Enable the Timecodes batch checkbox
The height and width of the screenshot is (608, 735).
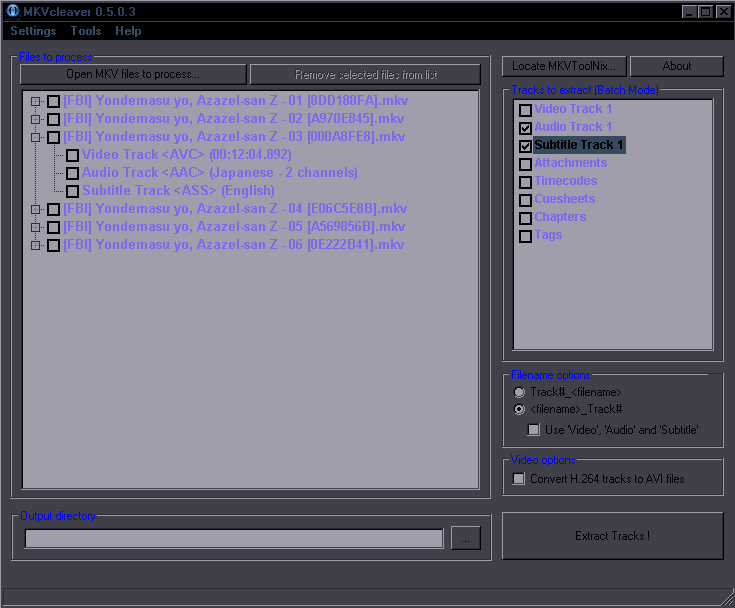(525, 182)
